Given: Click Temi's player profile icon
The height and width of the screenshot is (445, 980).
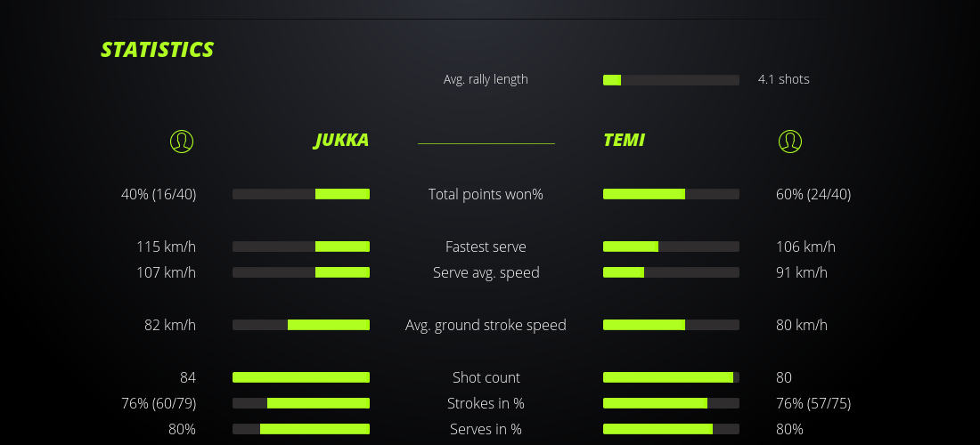Looking at the screenshot, I should 790,141.
